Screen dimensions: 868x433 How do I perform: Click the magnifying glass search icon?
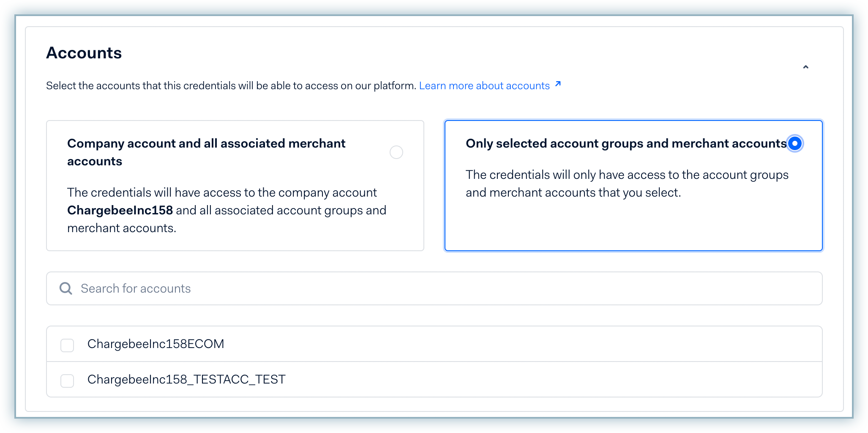tap(66, 288)
